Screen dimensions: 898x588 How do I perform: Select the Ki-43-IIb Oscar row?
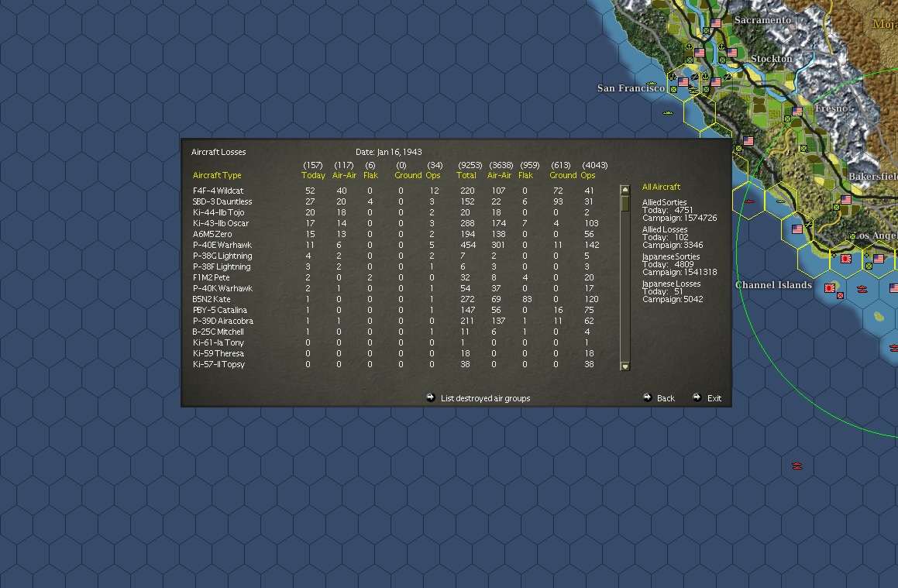[395, 223]
